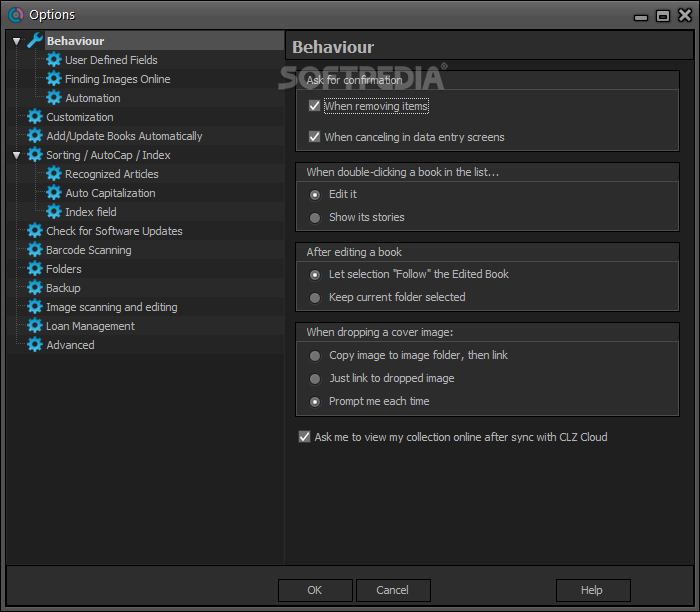700x612 pixels.
Task: Select the Folders settings entry
Action: [x=64, y=269]
